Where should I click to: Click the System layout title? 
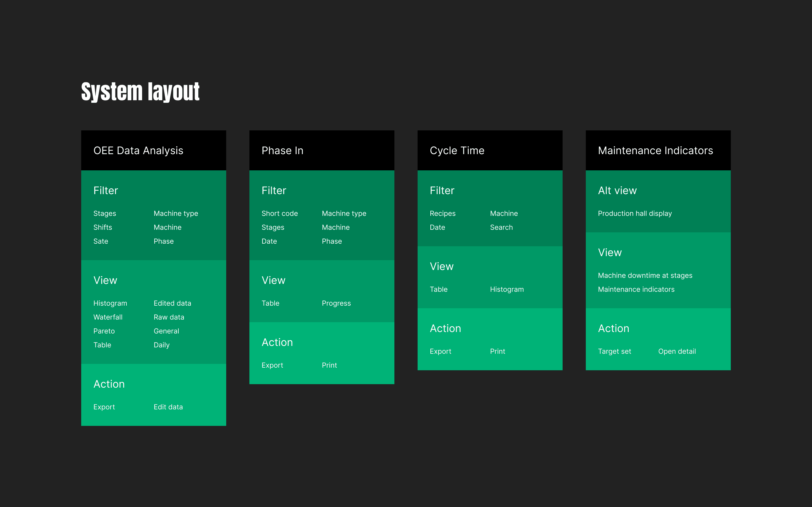point(140,92)
